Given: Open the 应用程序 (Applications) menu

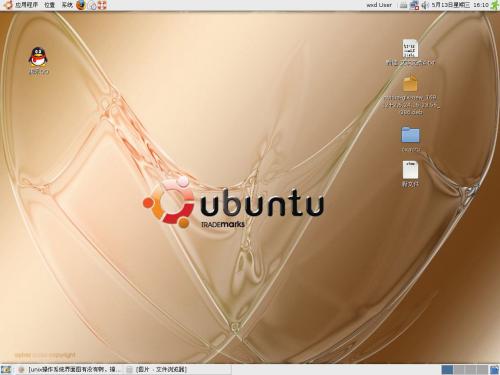Looking at the screenshot, I should pyautogui.click(x=27, y=5).
